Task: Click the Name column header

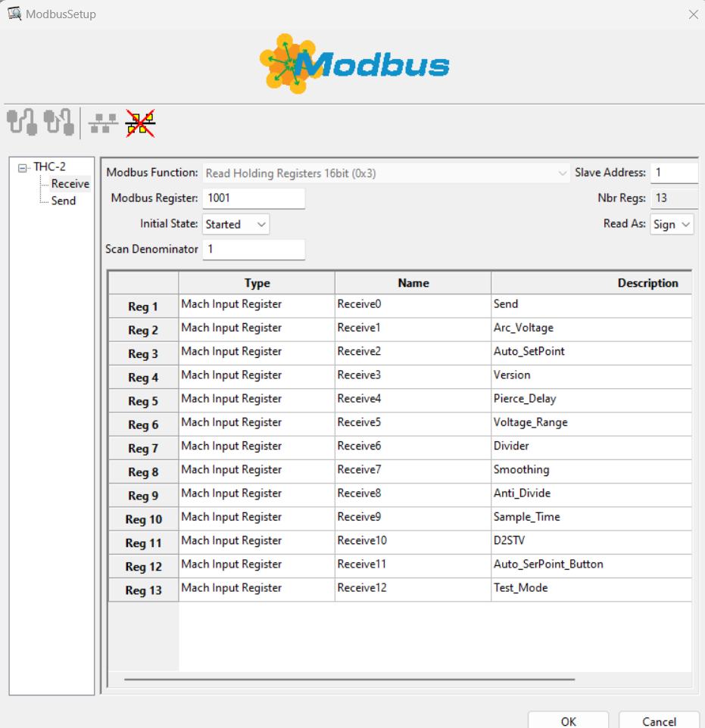Action: click(x=413, y=283)
